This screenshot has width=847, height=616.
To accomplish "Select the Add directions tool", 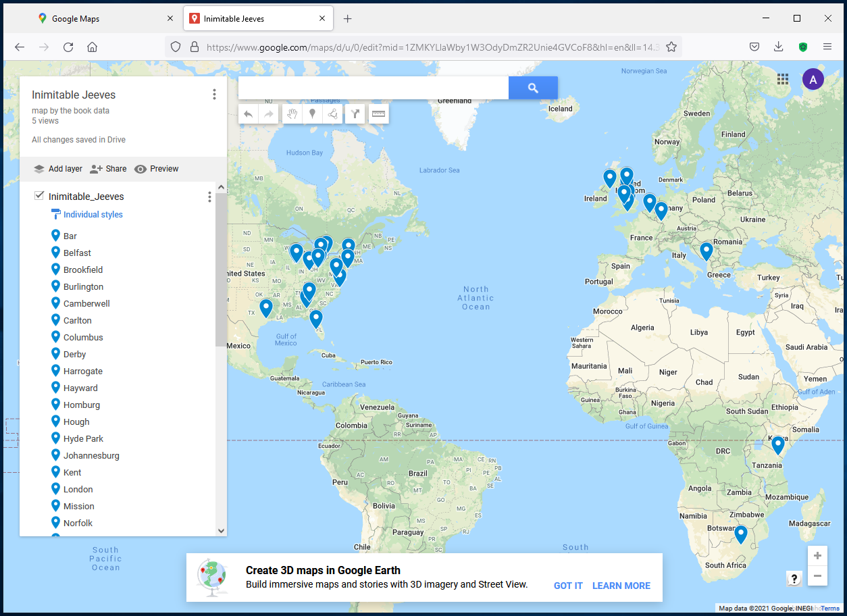I will 355,114.
